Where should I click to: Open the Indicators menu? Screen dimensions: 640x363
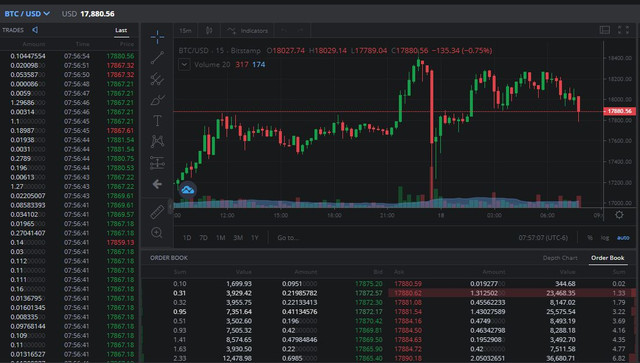pos(247,31)
